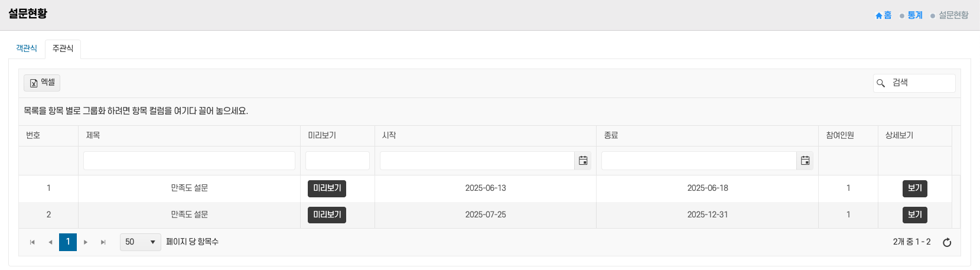Click the refresh icon in the pager
This screenshot has width=980, height=270.
click(x=947, y=242)
